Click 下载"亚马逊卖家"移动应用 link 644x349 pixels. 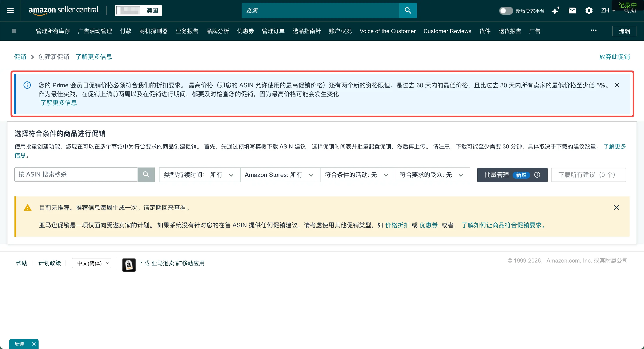point(172,263)
